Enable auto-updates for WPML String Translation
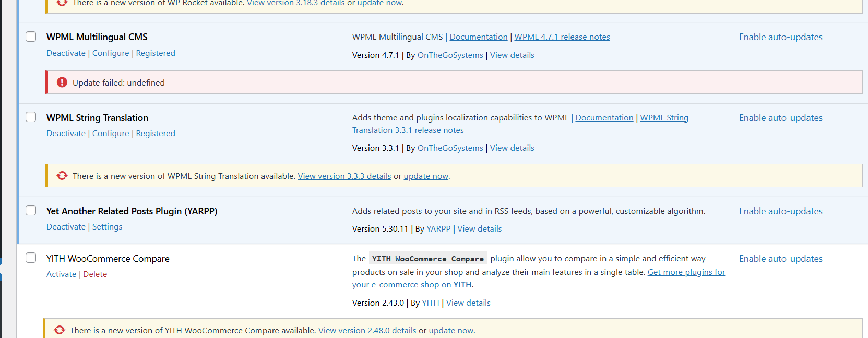Screen dimensions: 868x338 781,118
